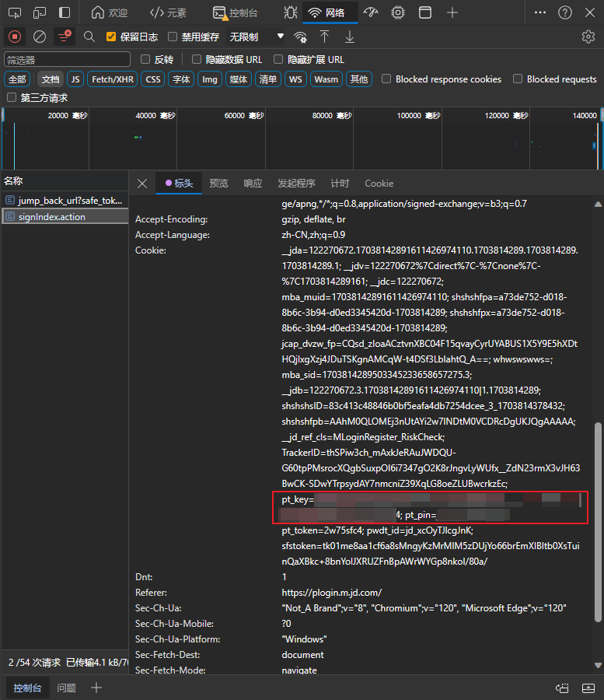Click the headers pane vertical scrollbar
Screen dimensions: 604x700
coord(599,521)
